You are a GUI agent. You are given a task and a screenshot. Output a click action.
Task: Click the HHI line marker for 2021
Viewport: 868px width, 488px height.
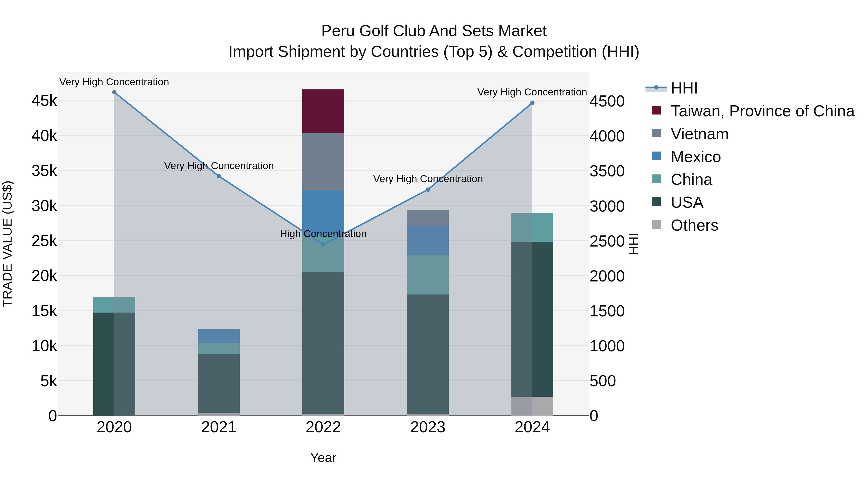(219, 176)
